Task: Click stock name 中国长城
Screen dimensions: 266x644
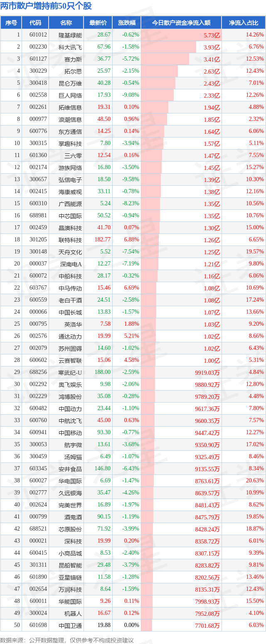Action: pos(70,312)
